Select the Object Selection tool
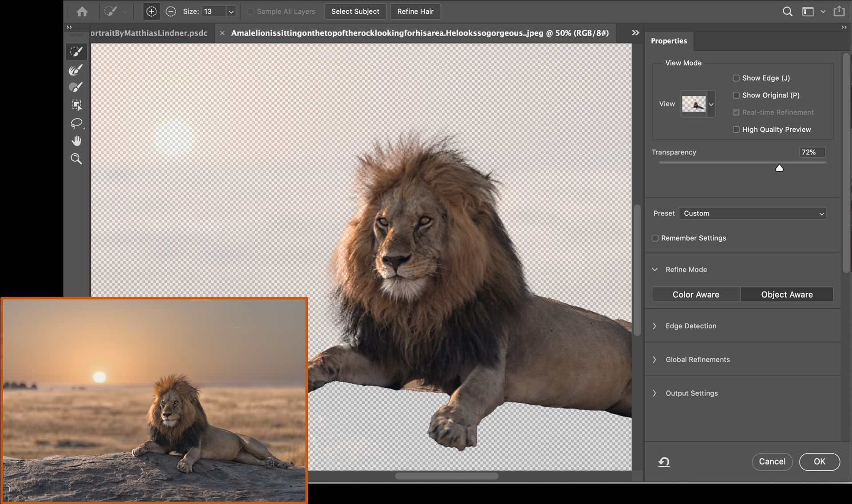 pos(76,105)
